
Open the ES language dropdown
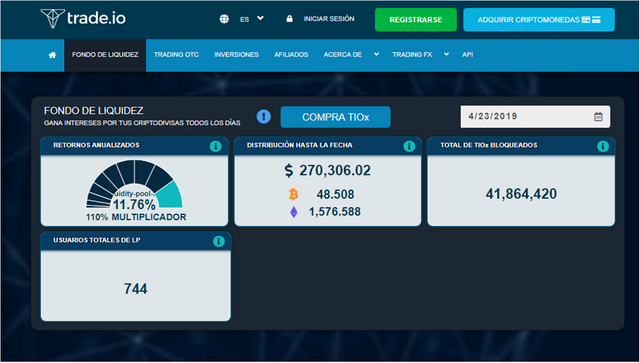252,19
